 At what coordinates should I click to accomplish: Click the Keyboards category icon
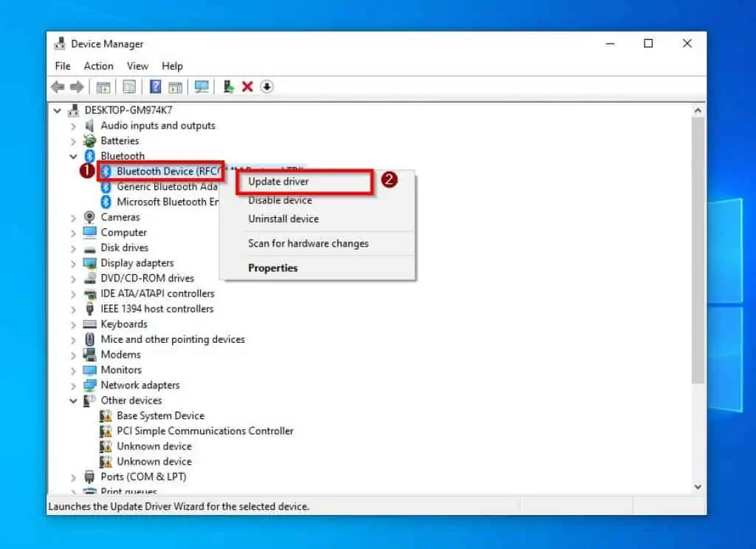(89, 324)
